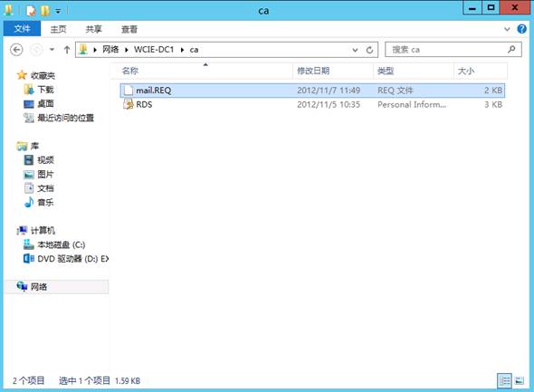Click the 文档 library icon
The width and height of the screenshot is (534, 392).
click(29, 188)
